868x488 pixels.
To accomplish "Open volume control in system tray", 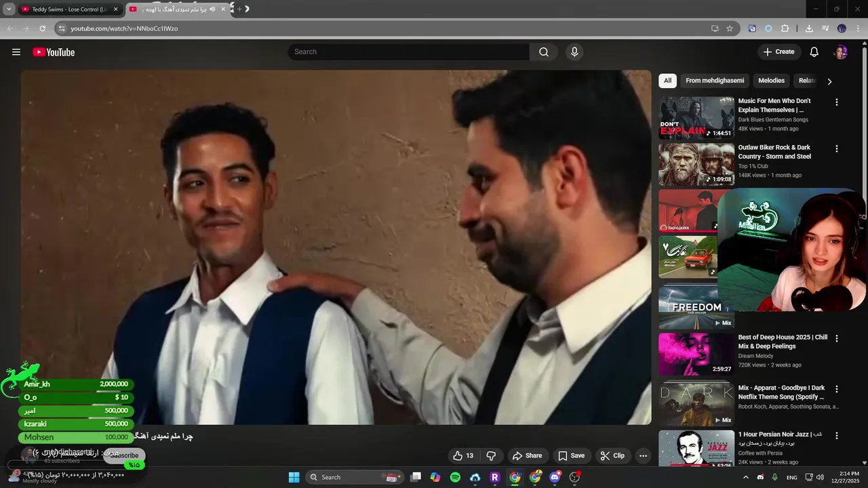I will pyautogui.click(x=819, y=477).
